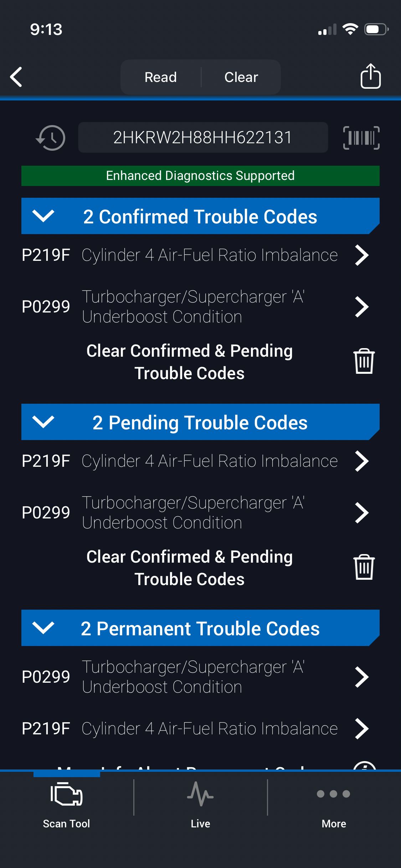401x868 pixels.
Task: Collapse the Pending Trouble Codes section
Action: click(43, 422)
